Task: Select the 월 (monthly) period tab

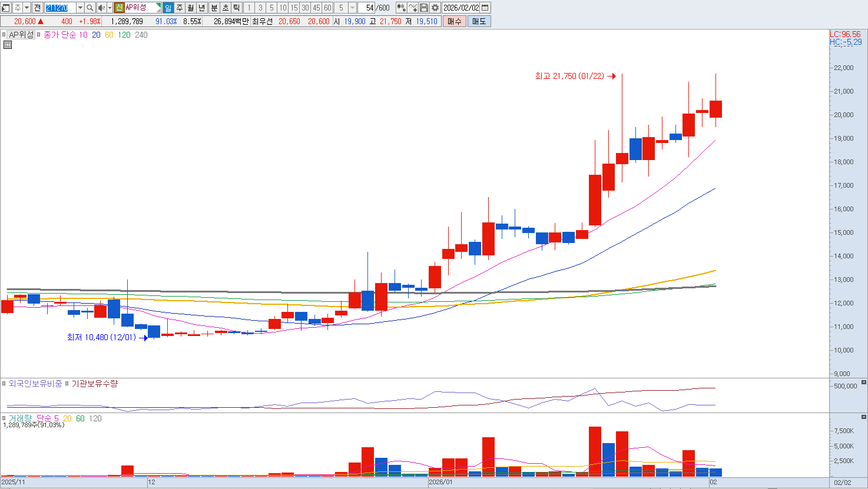Action: pos(191,8)
